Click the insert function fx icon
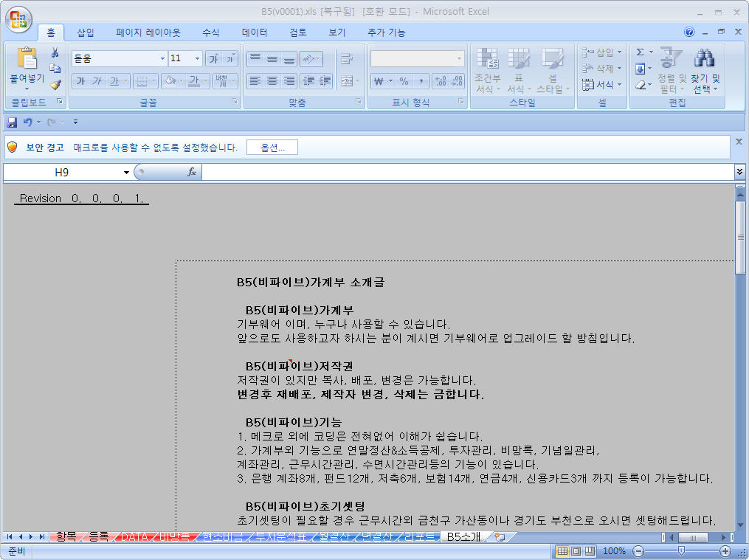Image resolution: width=749 pixels, height=560 pixels. coord(192,172)
